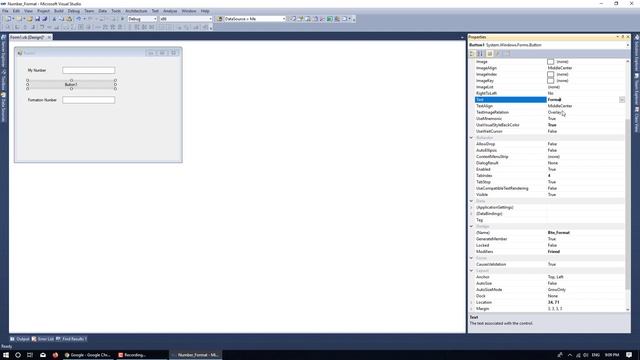Image resolution: width=640 pixels, height=360 pixels.
Task: Click the Events lightning icon in Properties
Action: pyautogui.click(x=497, y=53)
